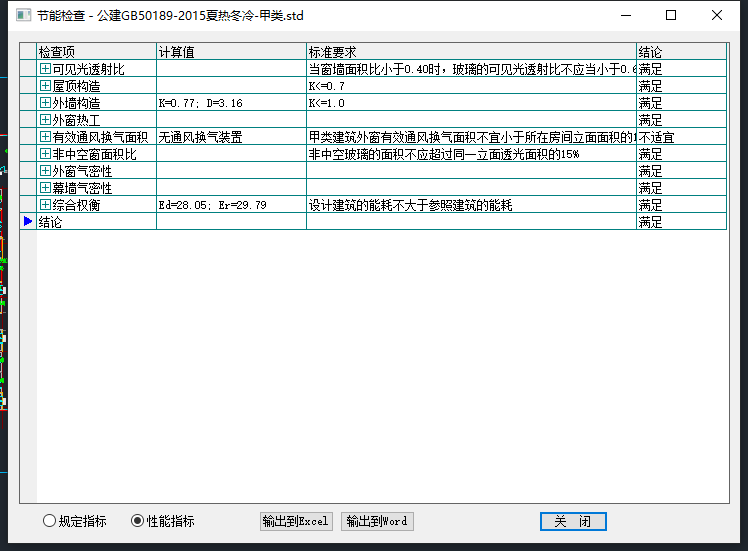Expand the 外窗气密性 row
This screenshot has height=551, width=748.
45,171
